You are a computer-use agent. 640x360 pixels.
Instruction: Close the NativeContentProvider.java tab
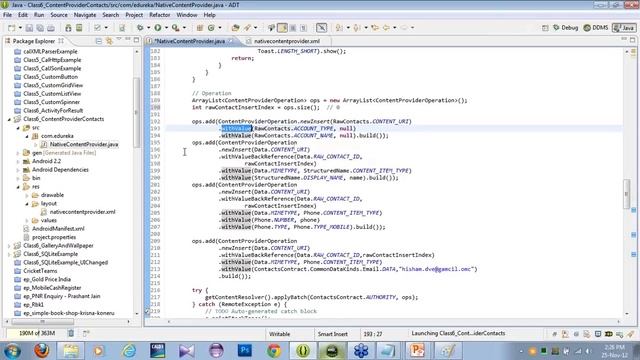[231, 41]
